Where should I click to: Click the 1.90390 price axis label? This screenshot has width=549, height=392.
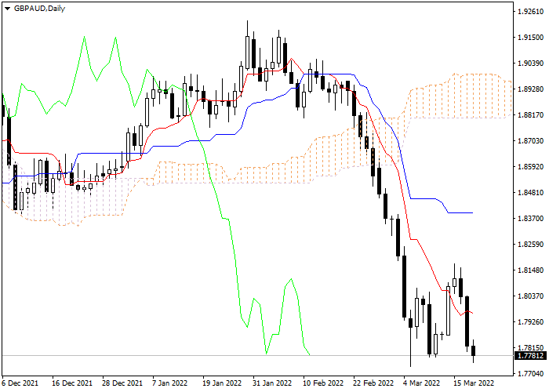click(x=531, y=64)
